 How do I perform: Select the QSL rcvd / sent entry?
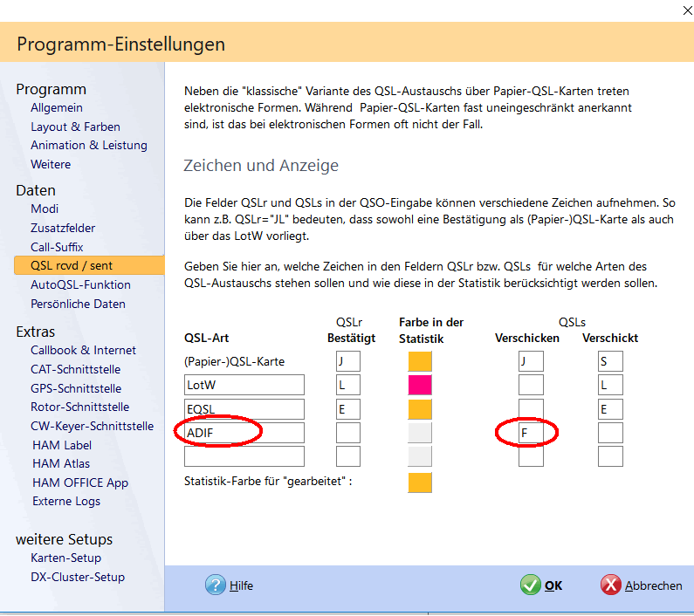[89, 265]
